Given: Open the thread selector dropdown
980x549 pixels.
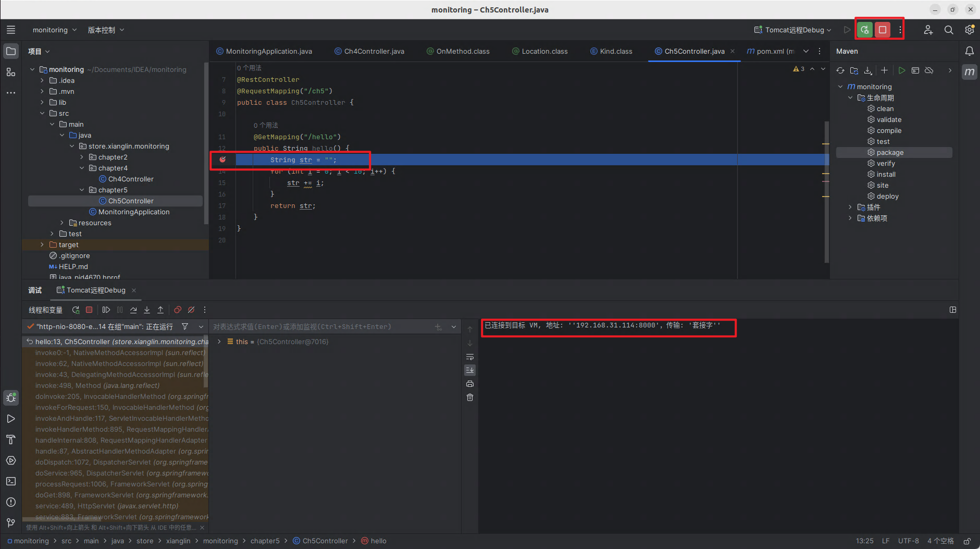Looking at the screenshot, I should point(201,326).
